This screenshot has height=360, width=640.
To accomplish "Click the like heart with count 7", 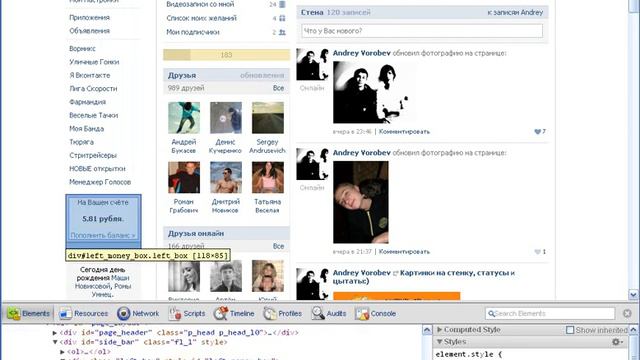I will (538, 131).
